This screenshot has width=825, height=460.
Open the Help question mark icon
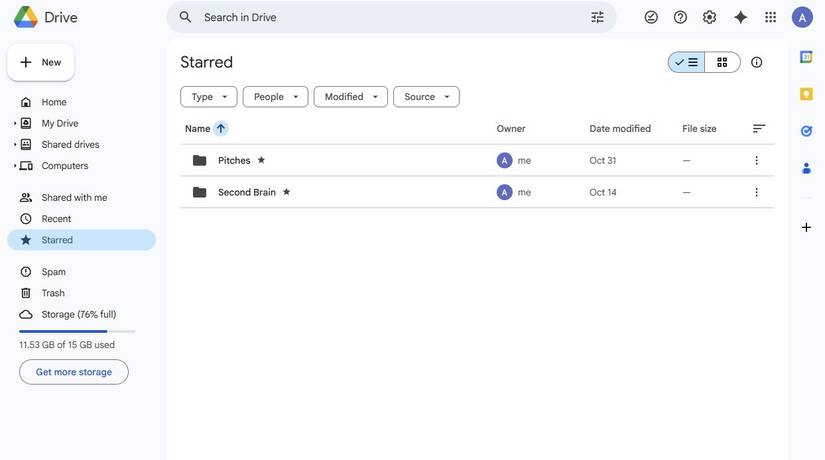(680, 17)
